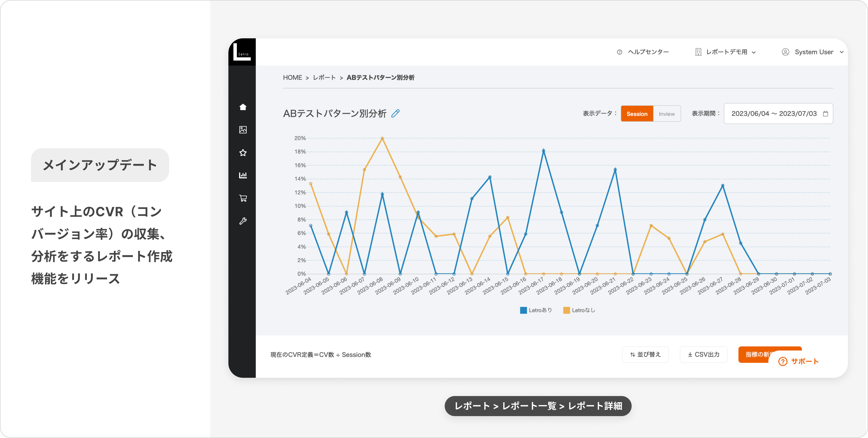This screenshot has width=868, height=438.
Task: Open date range 2023/06/04 picker field
Action: pos(774,114)
